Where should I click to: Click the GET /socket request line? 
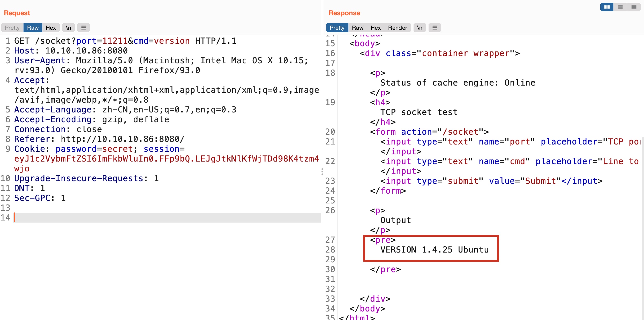tap(125, 41)
